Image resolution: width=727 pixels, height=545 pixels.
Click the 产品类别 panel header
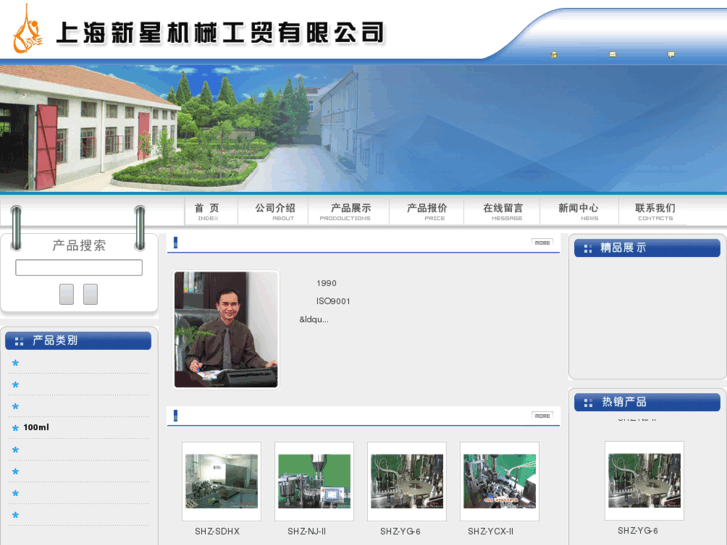point(78,340)
